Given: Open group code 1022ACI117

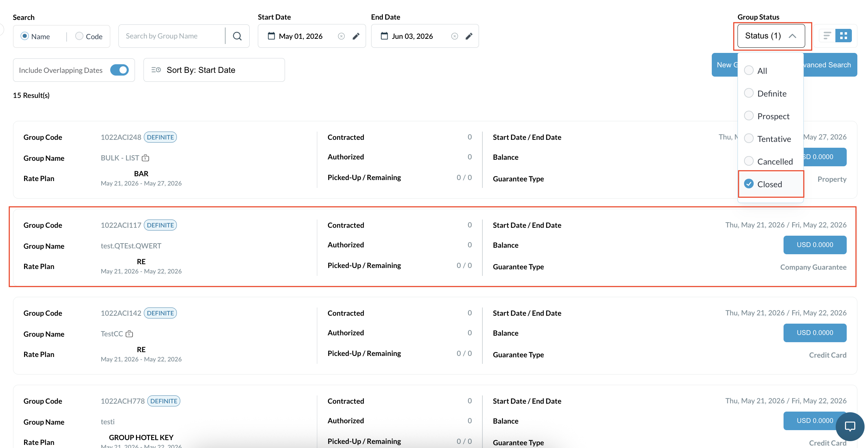Looking at the screenshot, I should 121,225.
